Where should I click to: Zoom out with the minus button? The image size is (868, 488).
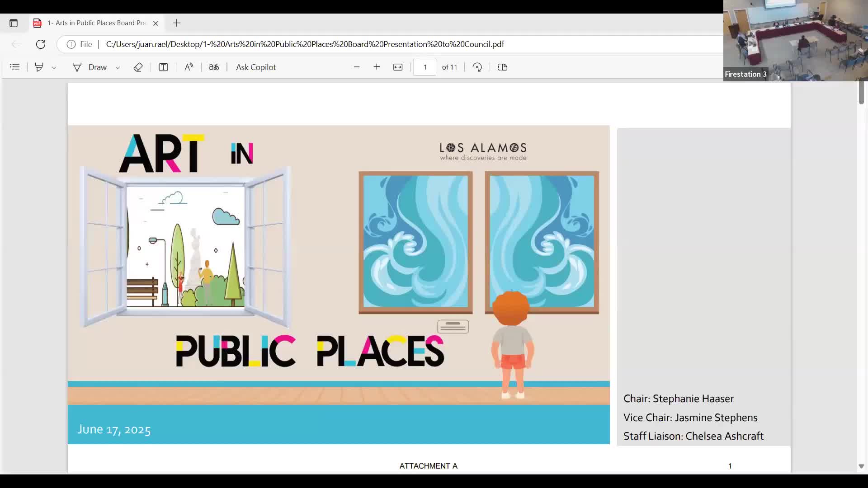(357, 67)
